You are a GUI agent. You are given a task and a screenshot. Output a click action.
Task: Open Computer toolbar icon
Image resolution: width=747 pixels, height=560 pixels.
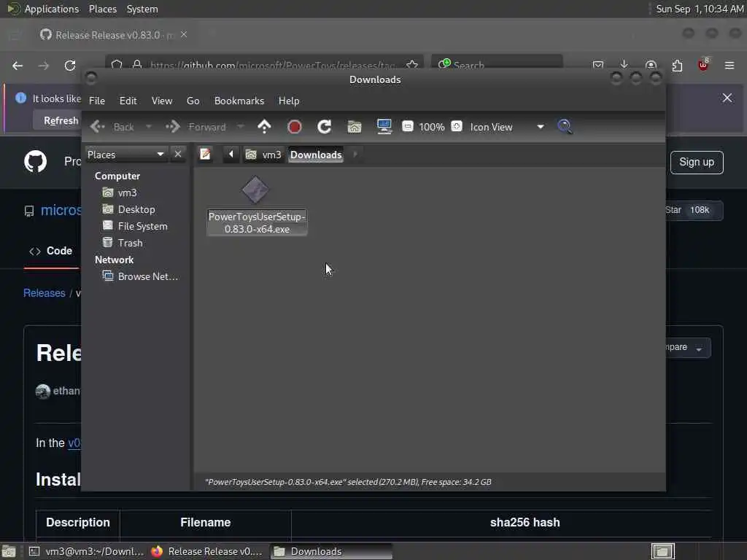click(384, 127)
